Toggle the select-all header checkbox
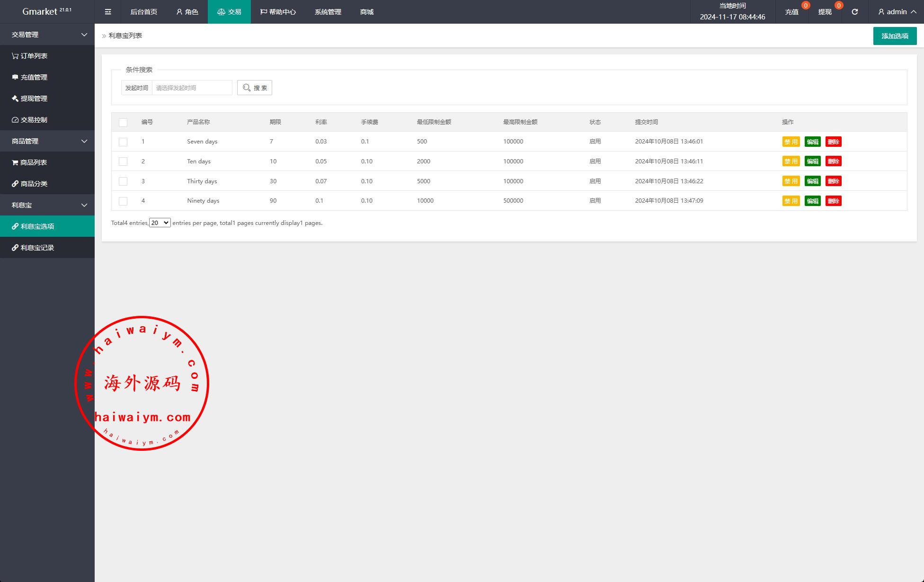Viewport: 924px width, 582px height. (x=123, y=122)
